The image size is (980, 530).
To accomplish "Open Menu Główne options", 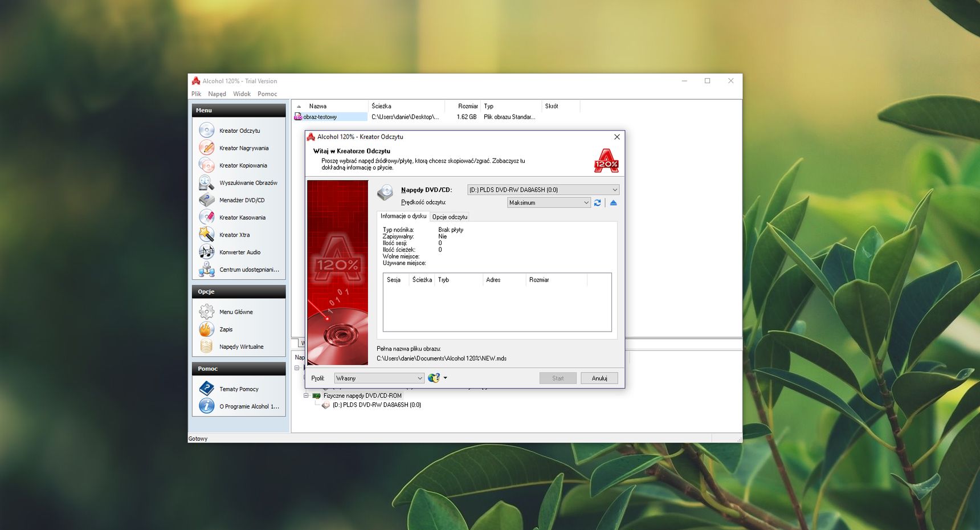I will 236,312.
